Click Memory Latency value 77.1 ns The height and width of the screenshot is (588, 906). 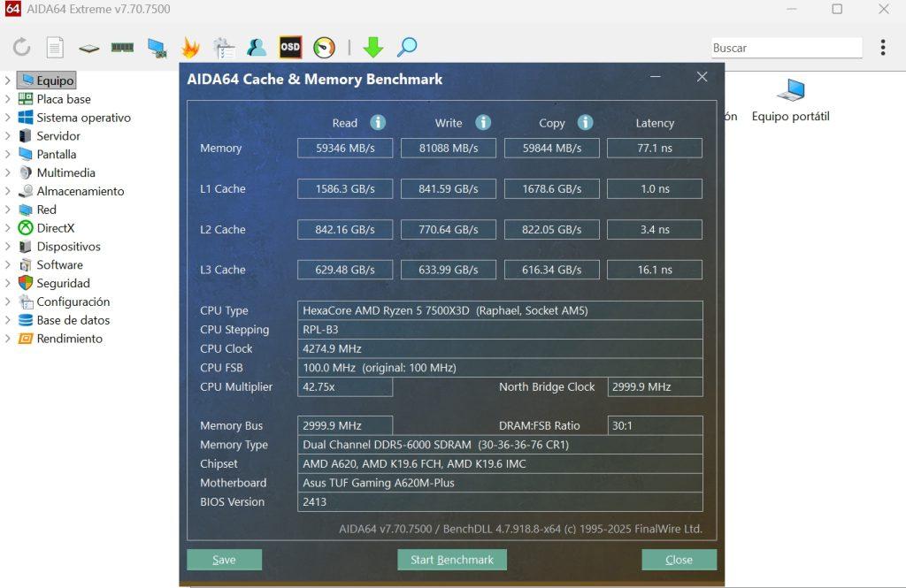coord(655,148)
